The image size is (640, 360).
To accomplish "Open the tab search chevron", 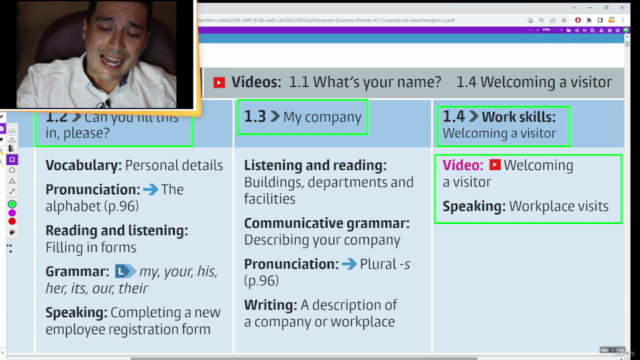I will (574, 7).
